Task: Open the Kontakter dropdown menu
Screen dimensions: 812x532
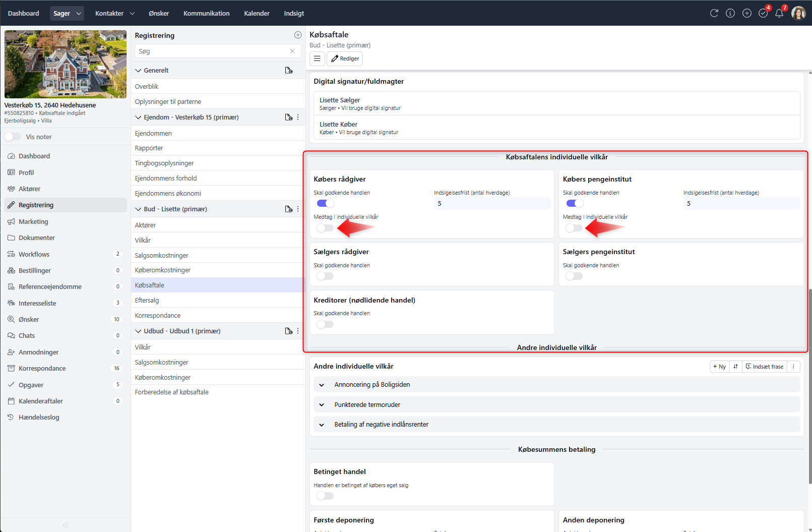Action: point(115,14)
